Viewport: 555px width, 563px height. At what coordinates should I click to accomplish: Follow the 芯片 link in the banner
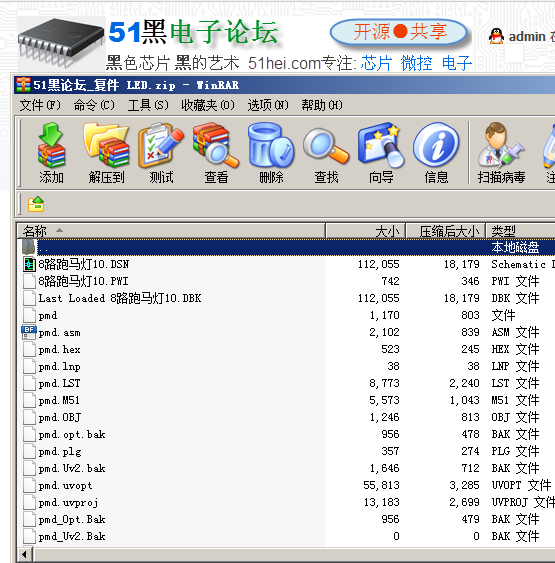(x=376, y=63)
